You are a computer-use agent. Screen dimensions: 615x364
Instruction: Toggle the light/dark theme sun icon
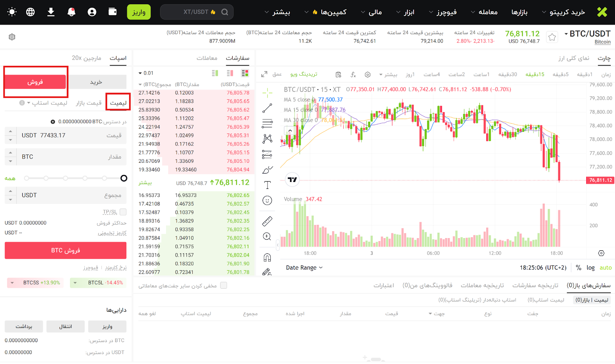click(12, 12)
